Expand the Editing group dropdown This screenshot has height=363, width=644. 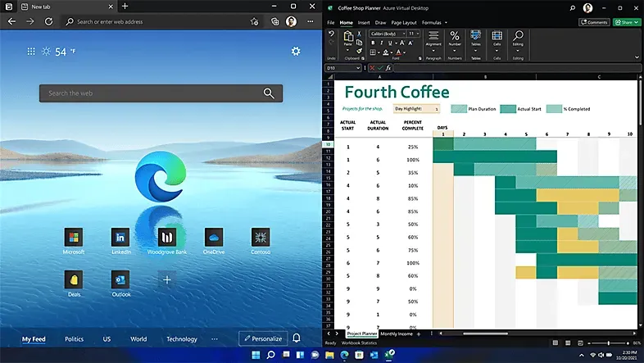518,51
